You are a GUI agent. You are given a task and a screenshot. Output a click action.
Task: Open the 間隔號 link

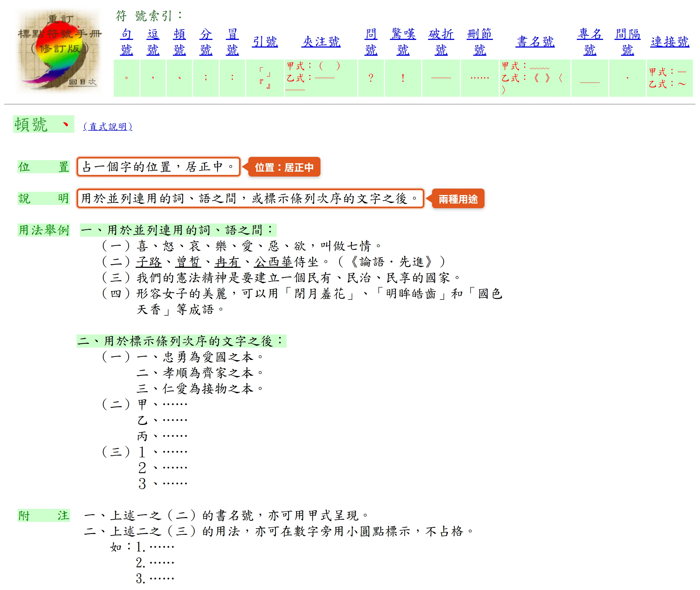pyautogui.click(x=628, y=42)
